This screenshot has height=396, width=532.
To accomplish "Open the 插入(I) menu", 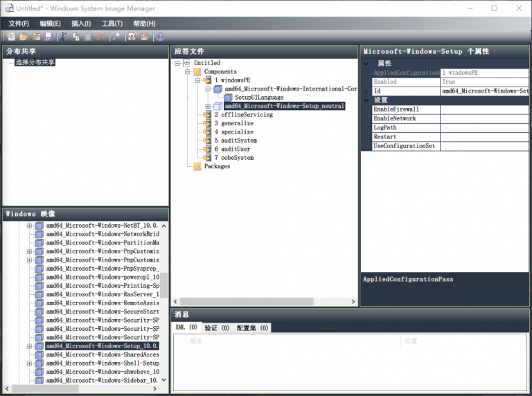I will [80, 24].
